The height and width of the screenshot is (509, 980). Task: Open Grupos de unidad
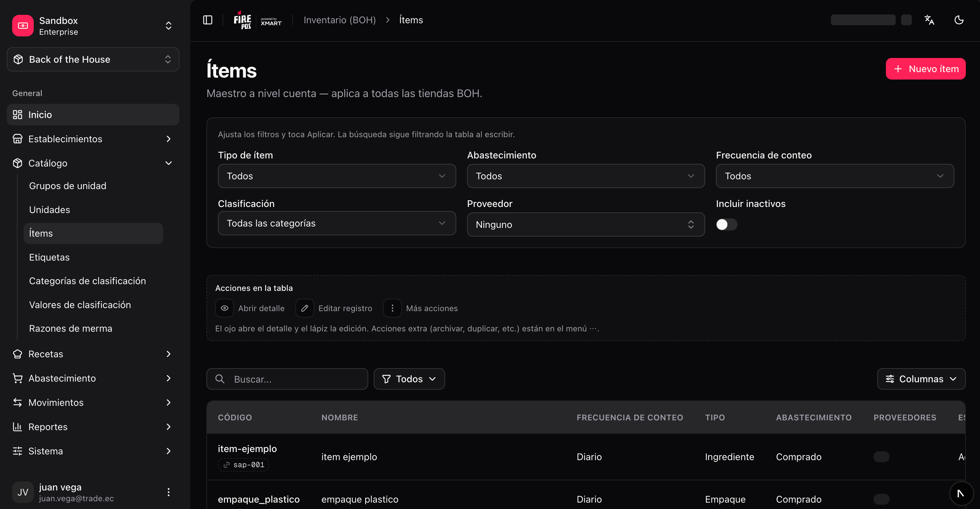click(93, 185)
